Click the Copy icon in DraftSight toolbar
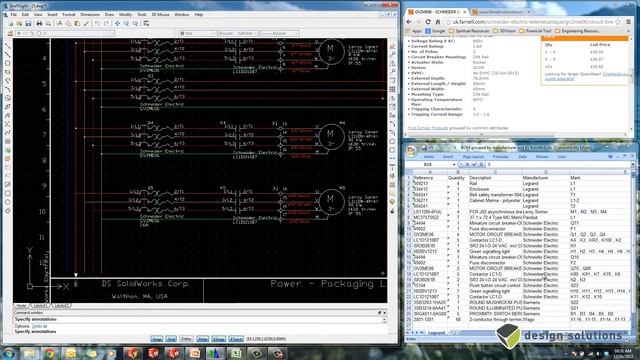 point(68,24)
